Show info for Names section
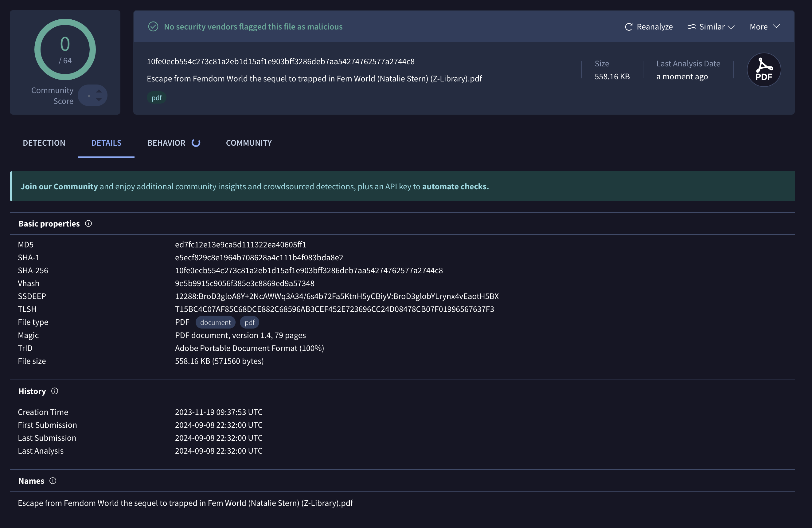This screenshot has height=528, width=812. pyautogui.click(x=53, y=481)
